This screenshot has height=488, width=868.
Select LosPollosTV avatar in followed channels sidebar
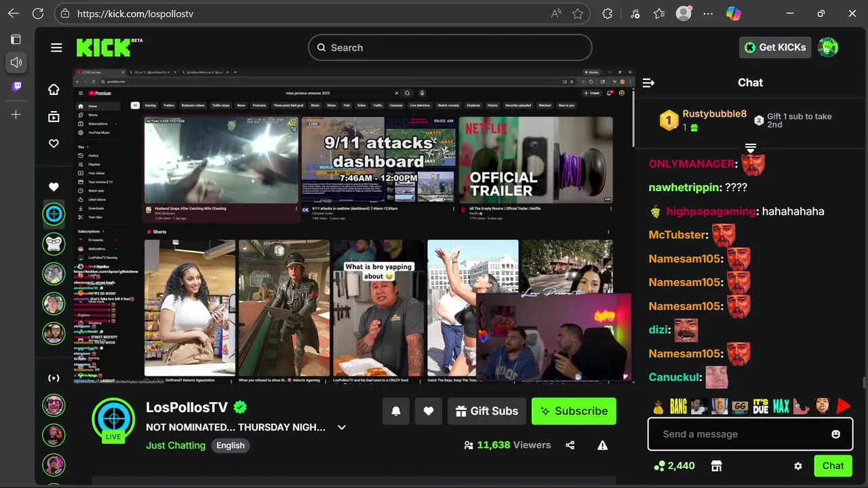54,214
